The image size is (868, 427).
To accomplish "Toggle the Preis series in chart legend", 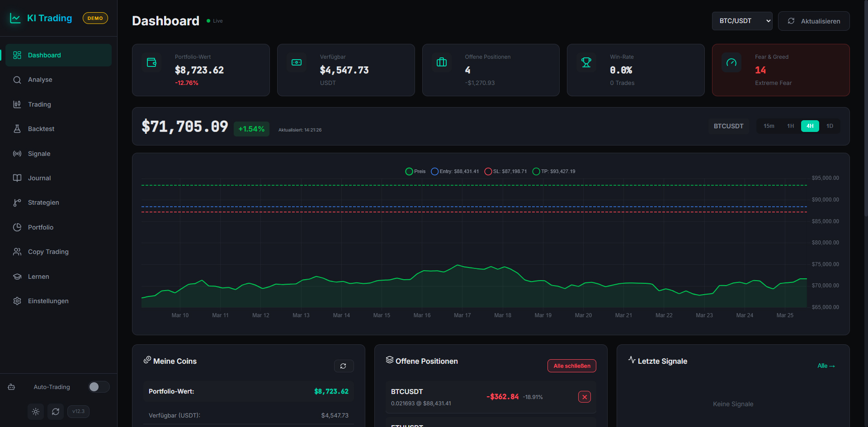I will click(x=415, y=172).
